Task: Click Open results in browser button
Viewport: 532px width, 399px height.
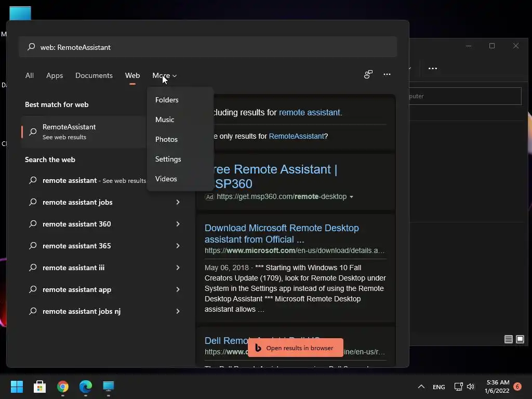Action: (x=296, y=348)
